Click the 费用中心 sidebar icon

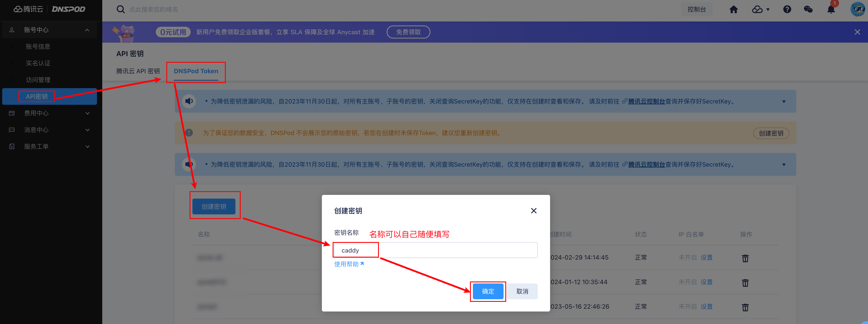[12, 113]
